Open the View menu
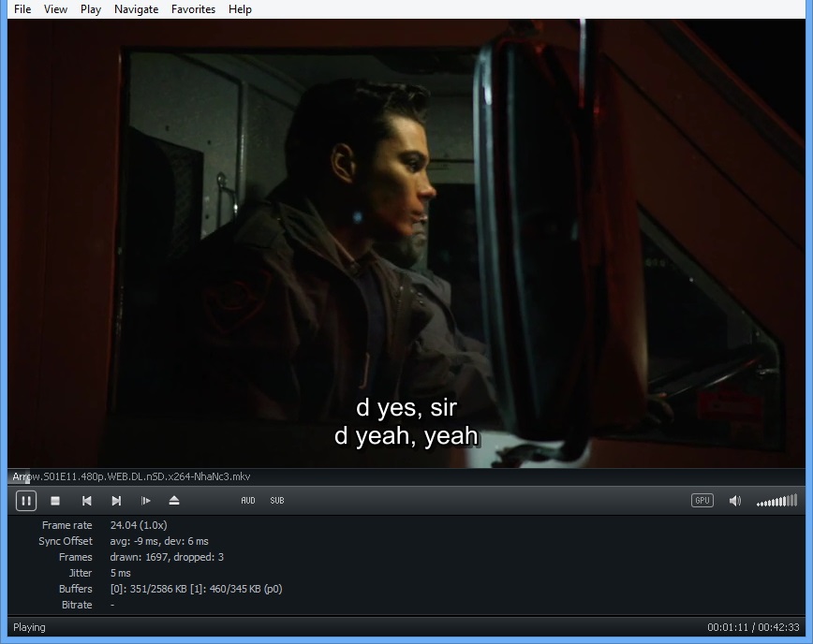The width and height of the screenshot is (813, 644). (x=55, y=9)
